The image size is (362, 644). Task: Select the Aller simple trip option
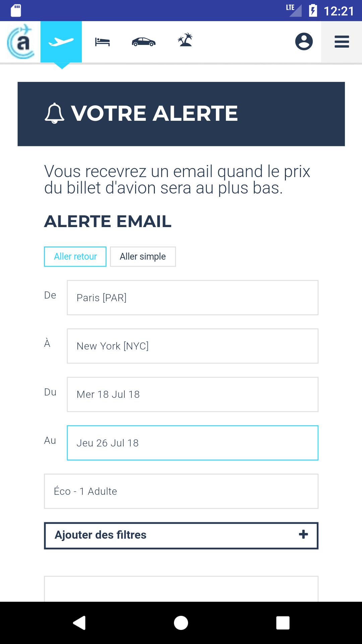click(x=143, y=257)
